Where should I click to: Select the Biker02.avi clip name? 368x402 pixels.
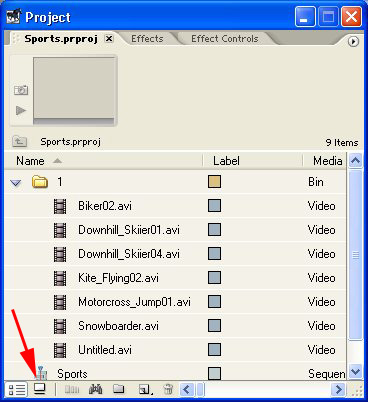105,206
